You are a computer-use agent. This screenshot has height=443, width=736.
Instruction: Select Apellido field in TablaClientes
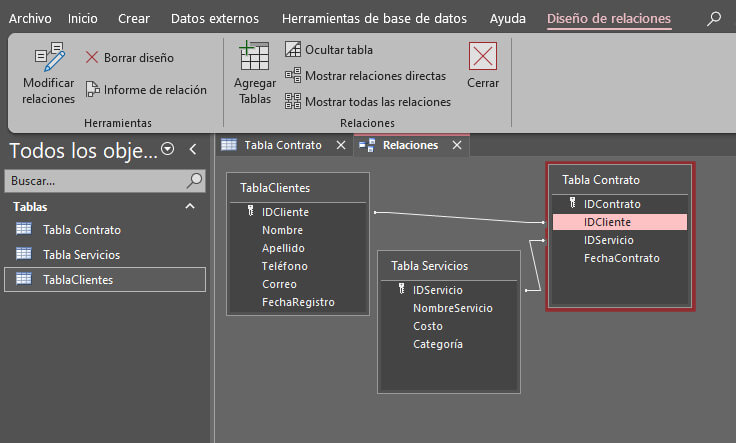point(283,248)
